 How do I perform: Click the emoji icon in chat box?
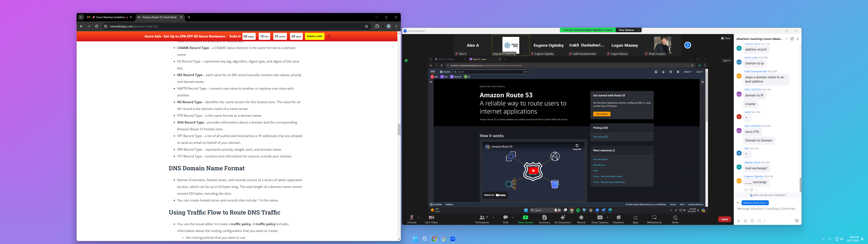click(x=745, y=221)
